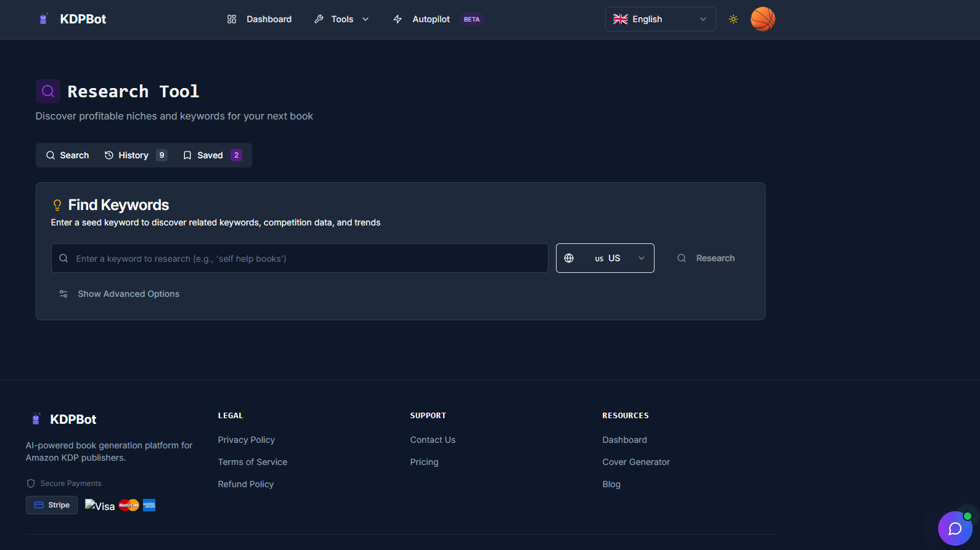Click the MasterCard payment icon
980x550 pixels.
(129, 505)
